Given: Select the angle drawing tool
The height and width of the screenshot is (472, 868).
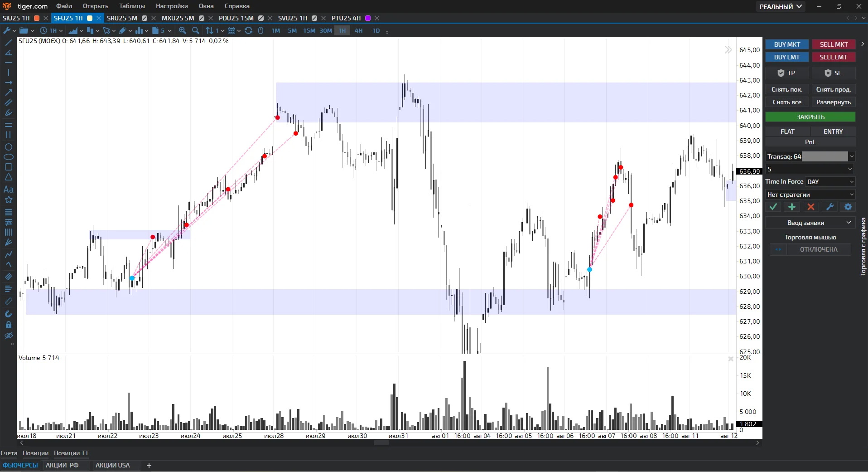Looking at the screenshot, I should point(8,53).
